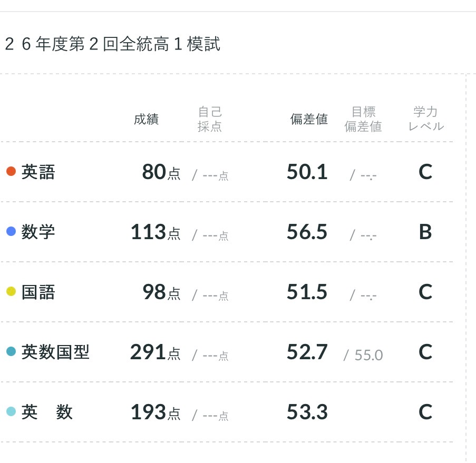The height and width of the screenshot is (463, 476).
Task: Open the ２６年度第２回全統高１模試 title
Action: [x=112, y=44]
